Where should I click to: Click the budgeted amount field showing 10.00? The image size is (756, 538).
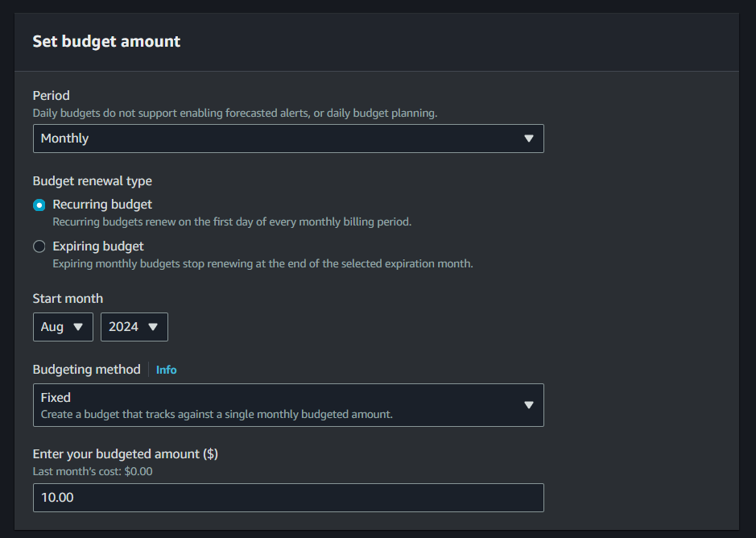point(287,498)
